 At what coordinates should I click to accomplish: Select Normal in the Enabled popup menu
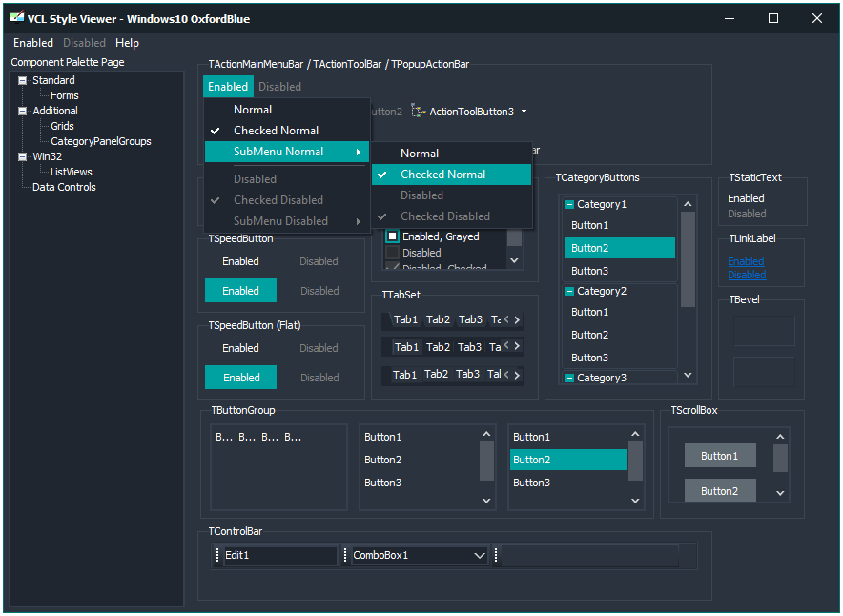(x=287, y=110)
